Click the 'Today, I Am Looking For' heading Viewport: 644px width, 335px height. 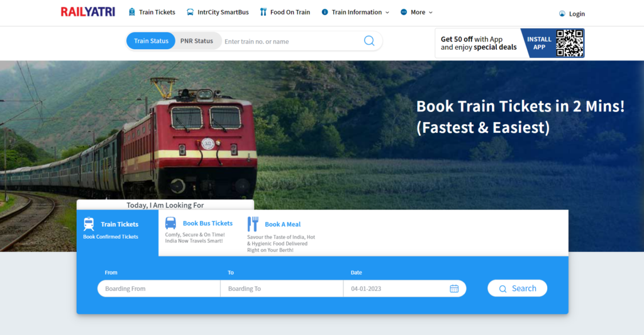coord(165,205)
